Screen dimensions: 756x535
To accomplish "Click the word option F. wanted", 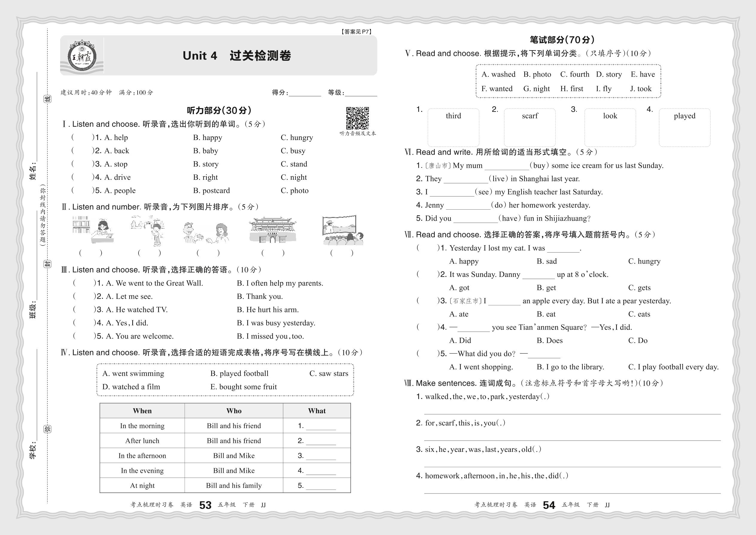I will point(497,89).
